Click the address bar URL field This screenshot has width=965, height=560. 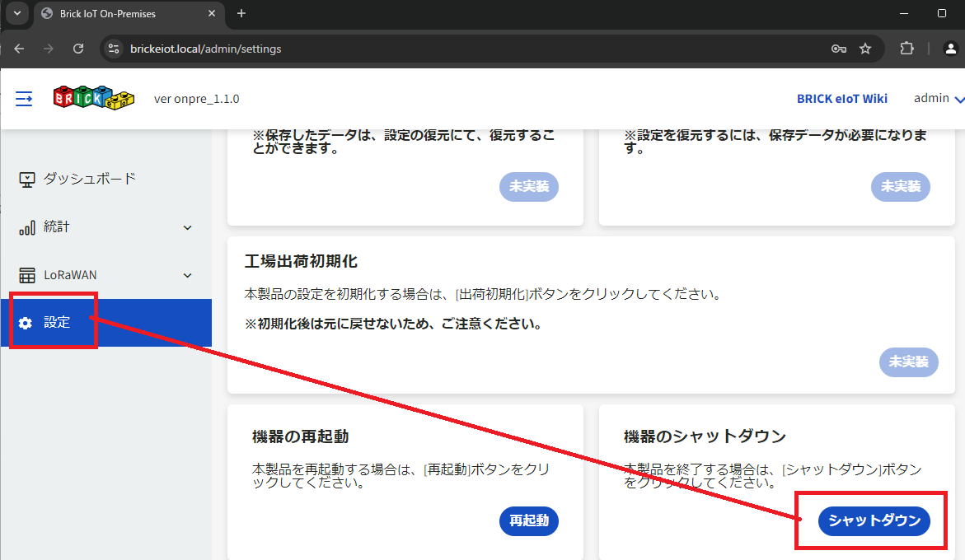(x=461, y=49)
